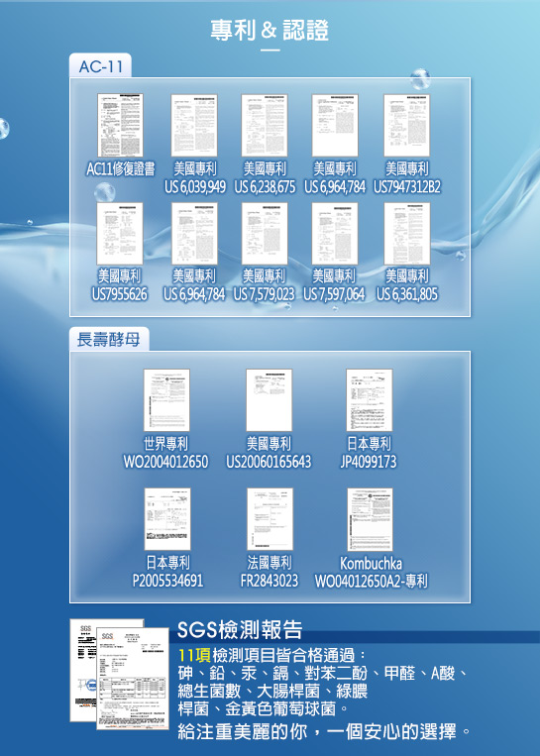Click the WO2004012650 patent number
Viewport: 540px width, 756px height.
[x=165, y=462]
